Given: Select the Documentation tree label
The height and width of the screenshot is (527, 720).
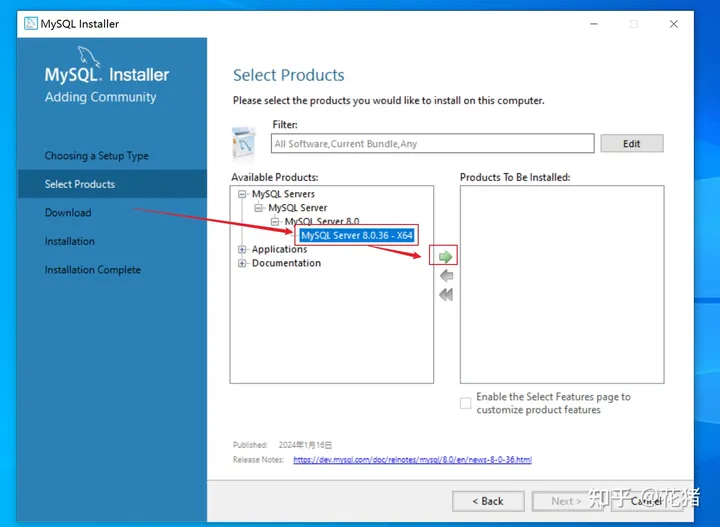Looking at the screenshot, I should click(x=286, y=263).
